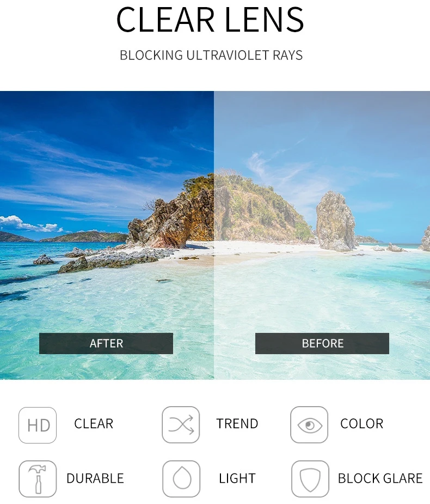Click the HD icon box
This screenshot has width=430, height=504.
38,425
